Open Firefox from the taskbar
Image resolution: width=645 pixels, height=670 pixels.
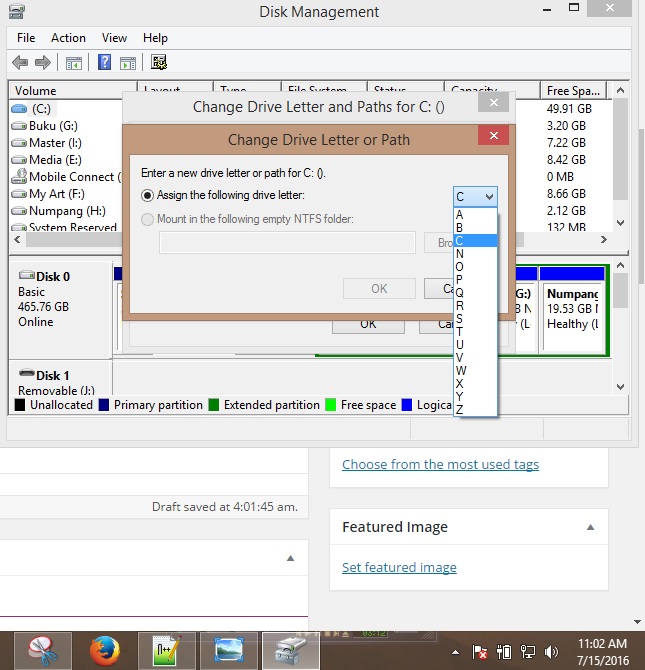point(105,651)
